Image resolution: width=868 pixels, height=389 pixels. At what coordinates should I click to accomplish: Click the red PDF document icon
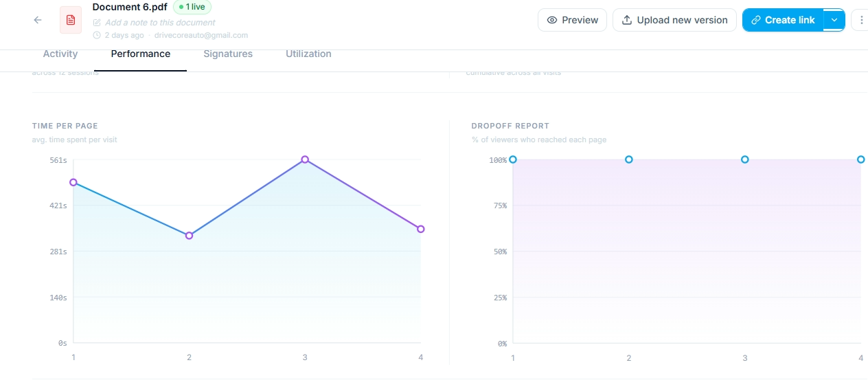[x=70, y=20]
